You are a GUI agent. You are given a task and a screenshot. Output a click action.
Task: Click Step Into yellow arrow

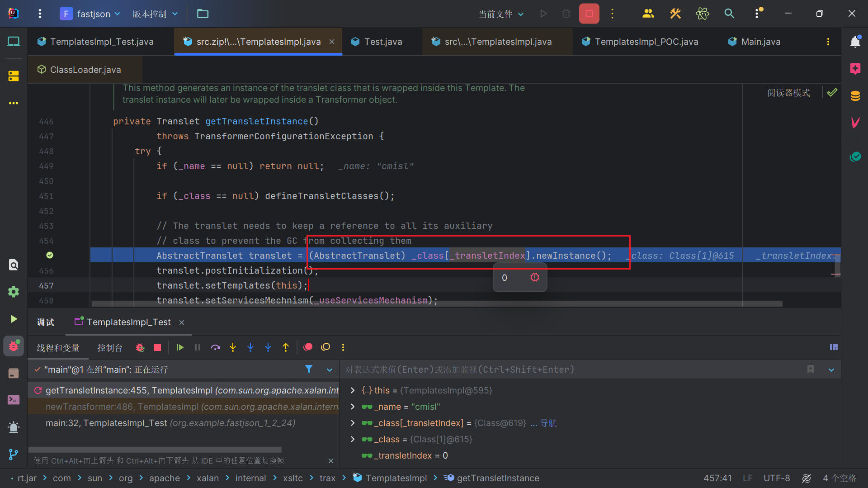coord(233,347)
